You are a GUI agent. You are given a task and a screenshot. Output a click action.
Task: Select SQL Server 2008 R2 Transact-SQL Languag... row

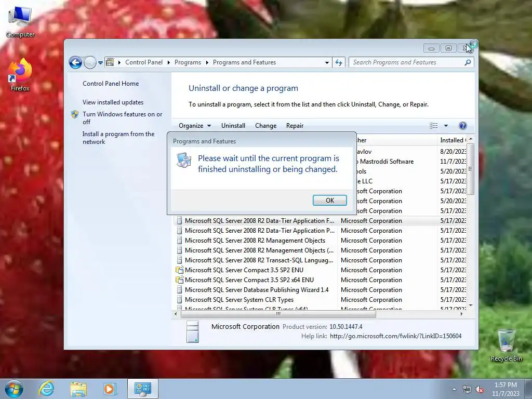(320, 260)
